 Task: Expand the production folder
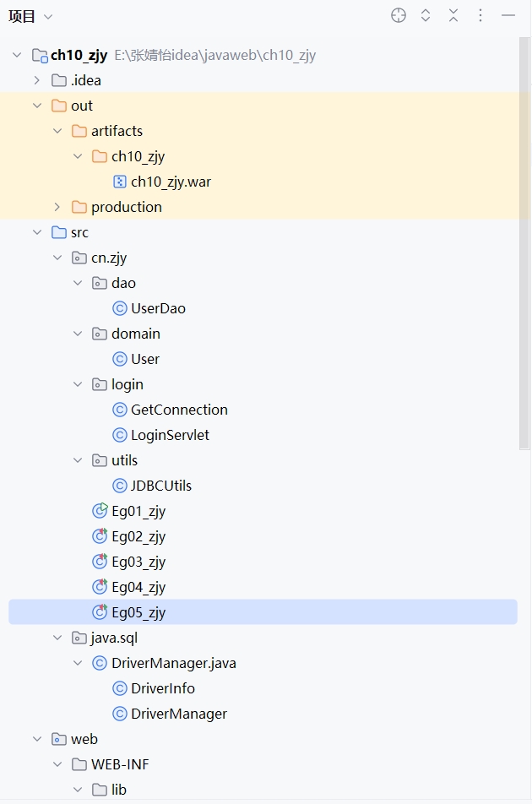click(57, 207)
